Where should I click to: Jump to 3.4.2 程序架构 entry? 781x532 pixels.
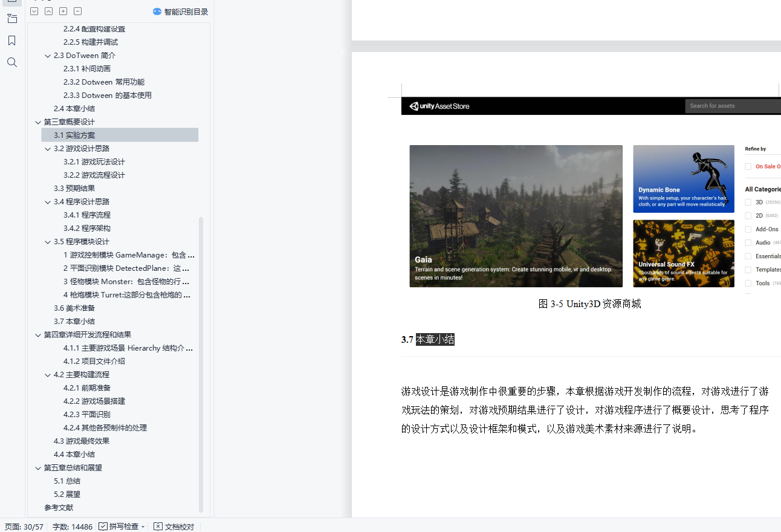[x=87, y=229]
